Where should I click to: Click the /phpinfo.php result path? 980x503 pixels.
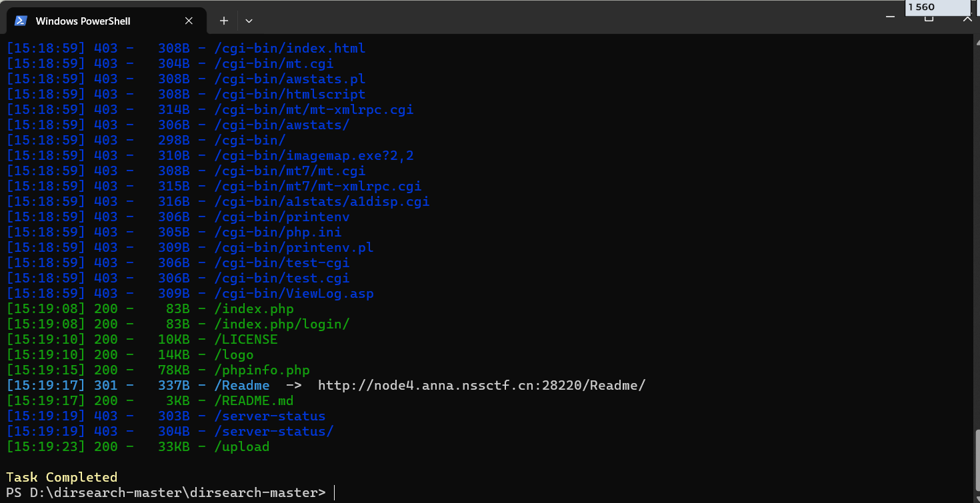click(x=262, y=370)
